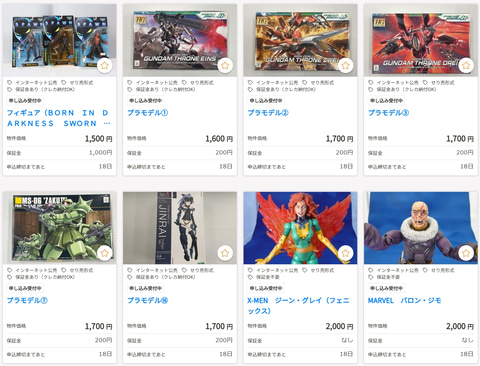
Task: Open プラモデル⑧ title link
Action: pos(148,301)
